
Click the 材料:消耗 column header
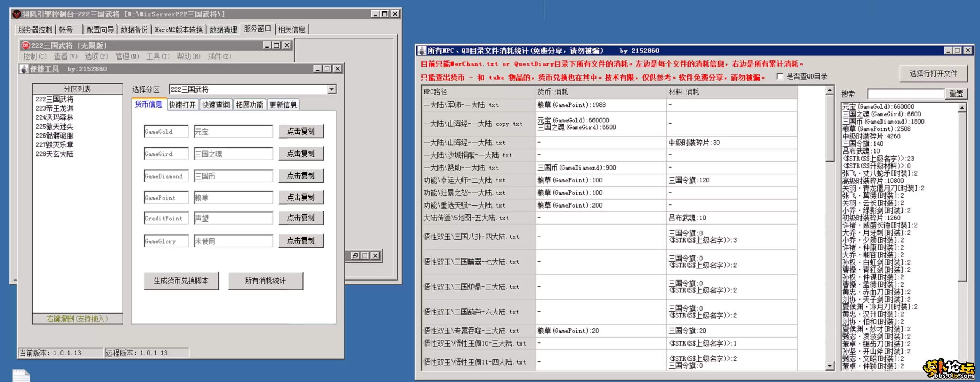point(731,92)
